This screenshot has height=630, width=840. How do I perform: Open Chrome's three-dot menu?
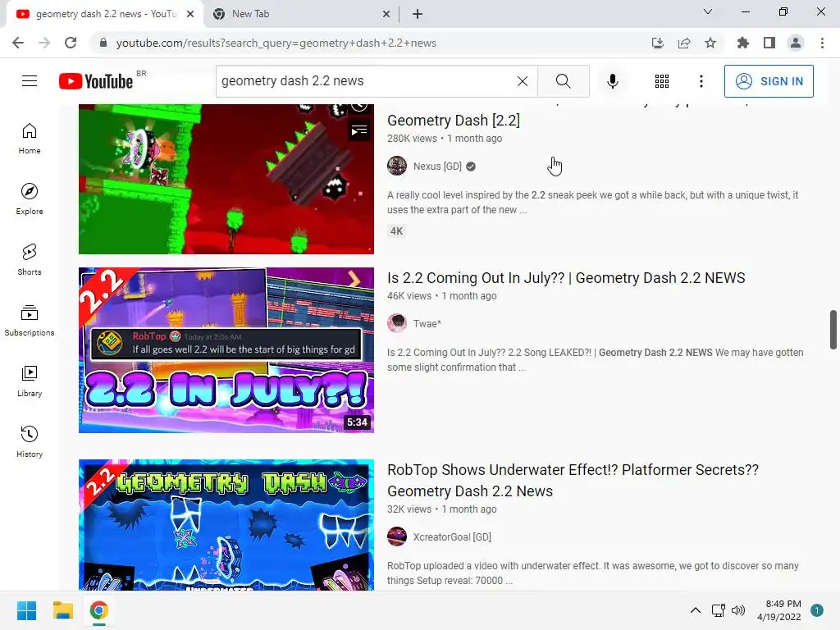[x=822, y=43]
